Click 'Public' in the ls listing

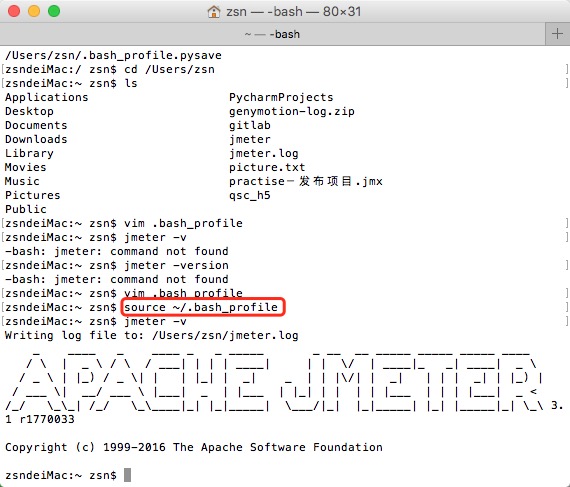(x=25, y=209)
